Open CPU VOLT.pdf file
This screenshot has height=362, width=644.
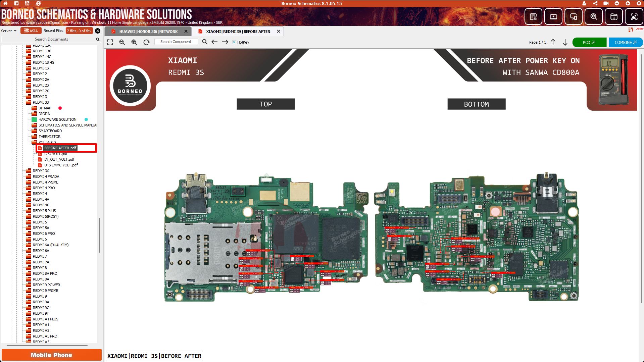pyautogui.click(x=56, y=154)
